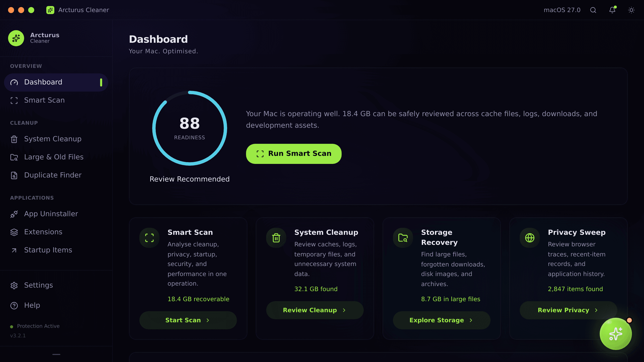Toggle the light/dark theme sun icon

(x=631, y=10)
